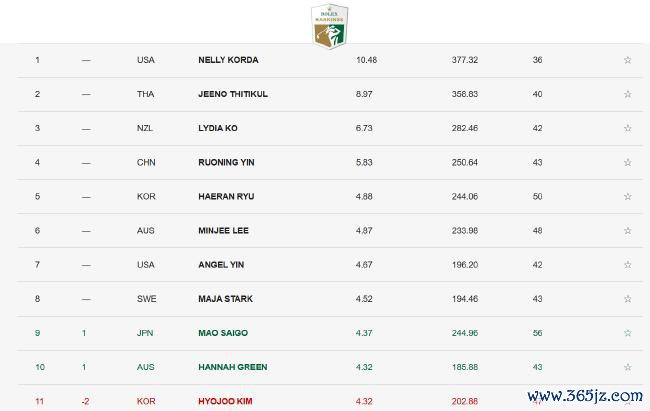Click the Rolex Rankings logo badge

pos(330,26)
